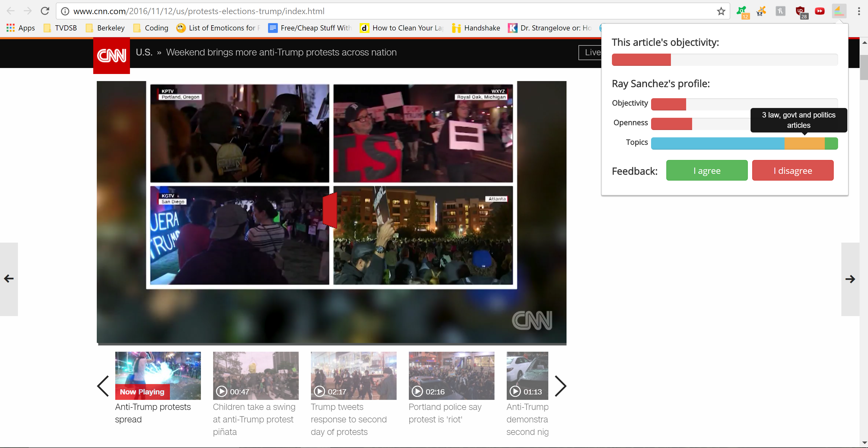Open the uBlock Origin shield extension
This screenshot has width=868, height=448.
coord(800,11)
